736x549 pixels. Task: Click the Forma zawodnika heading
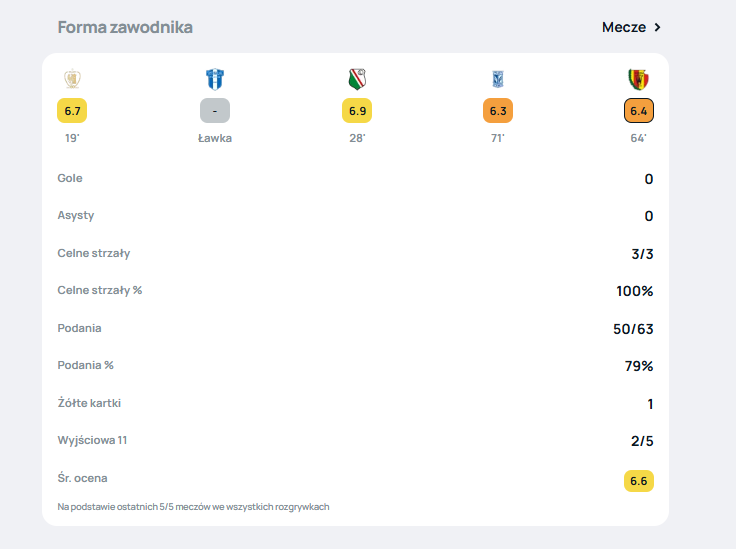[125, 27]
